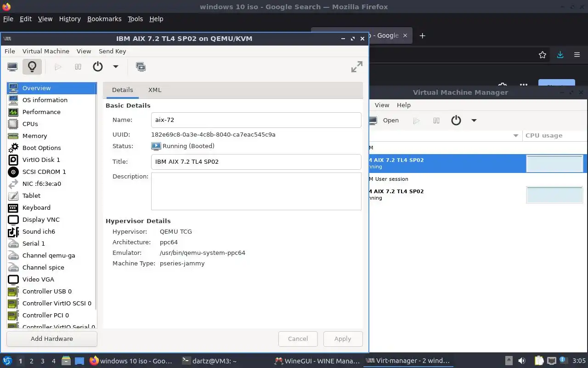
Task: Select Controller VirtIO SCSI 0 entry
Action: [52, 303]
